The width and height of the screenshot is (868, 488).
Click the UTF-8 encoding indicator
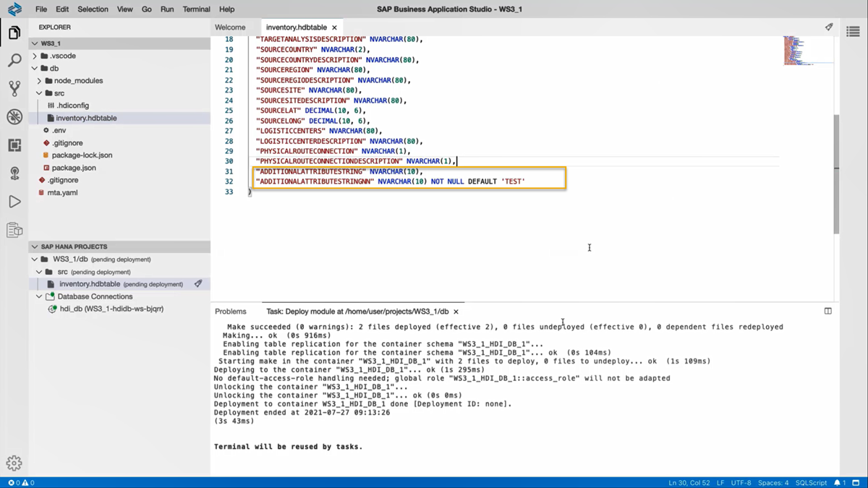point(741,482)
